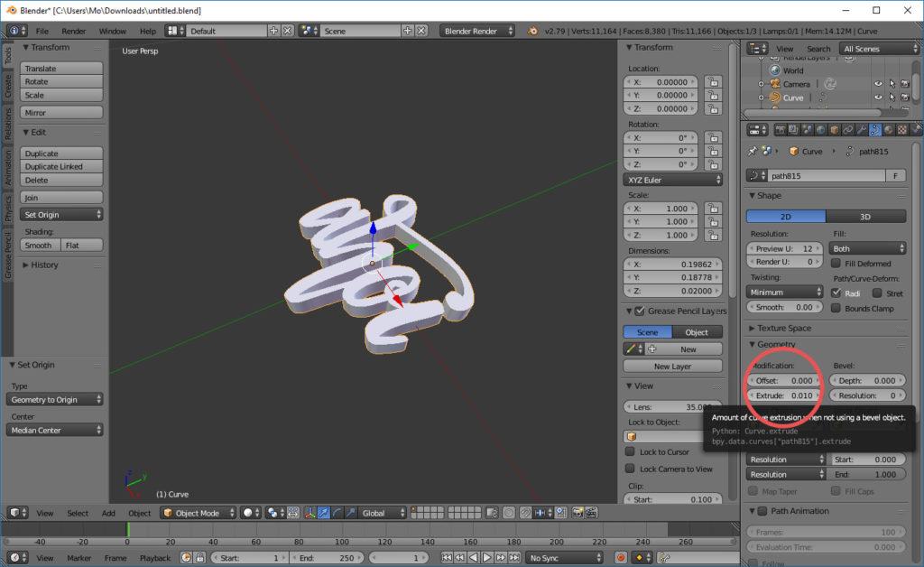924x567 pixels.
Task: Open the Fill mode 'Both' dropdown
Action: point(867,248)
